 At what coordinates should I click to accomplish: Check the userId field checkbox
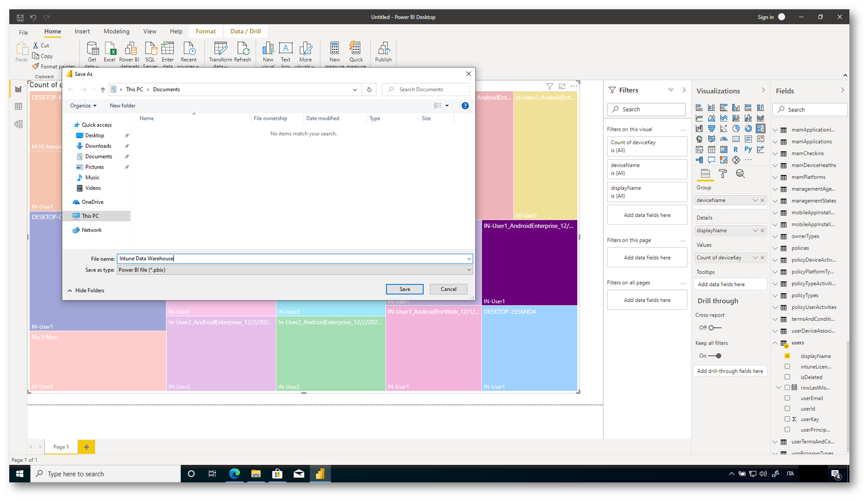click(x=787, y=409)
